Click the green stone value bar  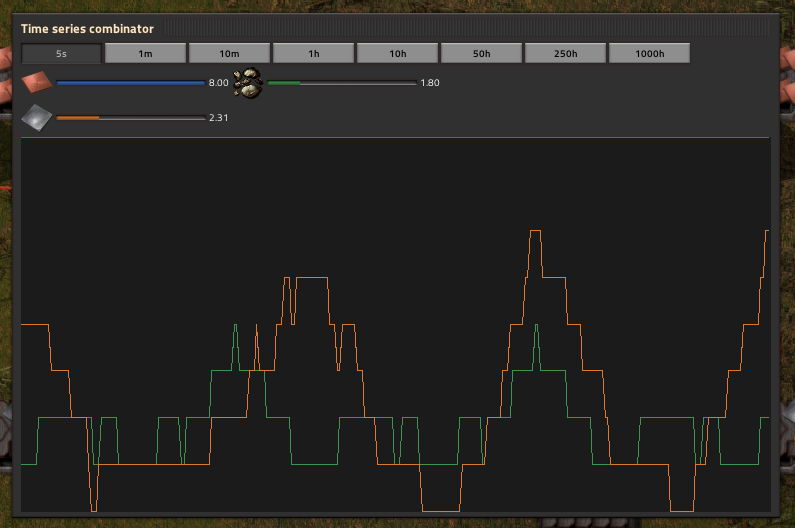point(341,83)
